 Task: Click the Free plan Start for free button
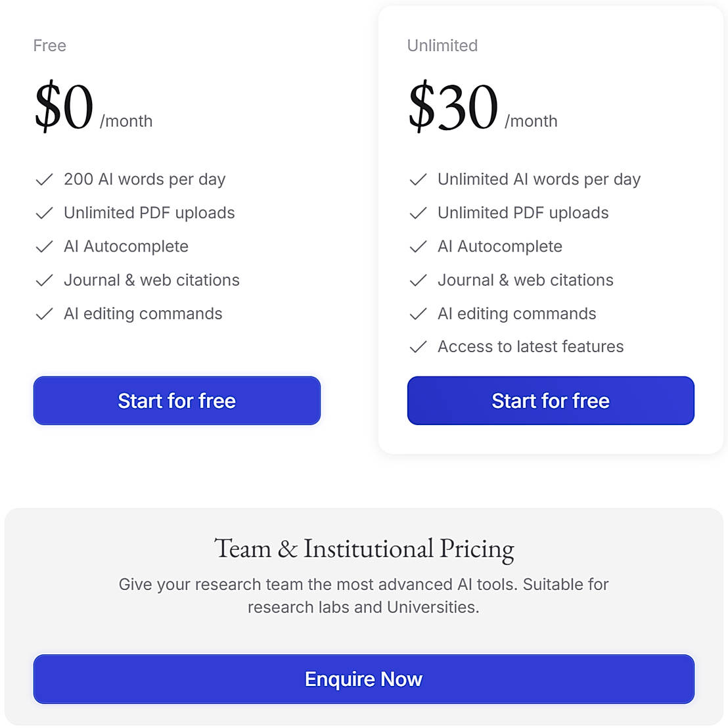click(177, 401)
